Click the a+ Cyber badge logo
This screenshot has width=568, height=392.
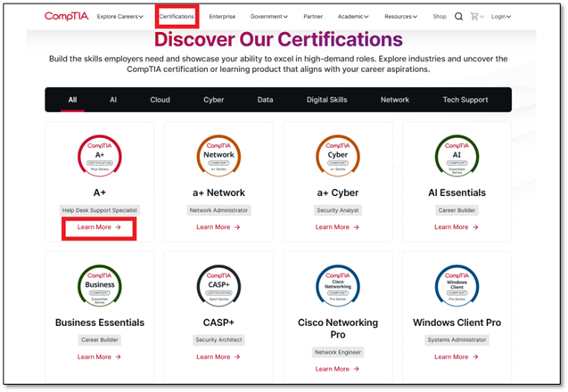pos(338,156)
